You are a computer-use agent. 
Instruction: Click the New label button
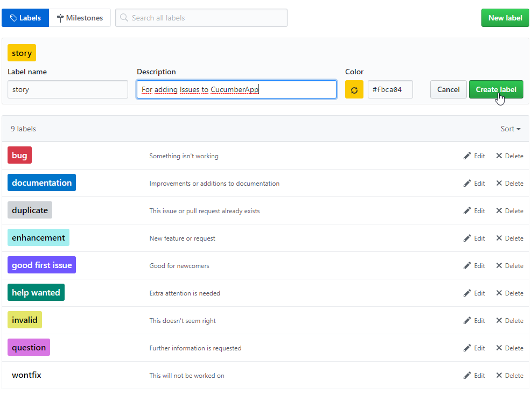pyautogui.click(x=505, y=18)
